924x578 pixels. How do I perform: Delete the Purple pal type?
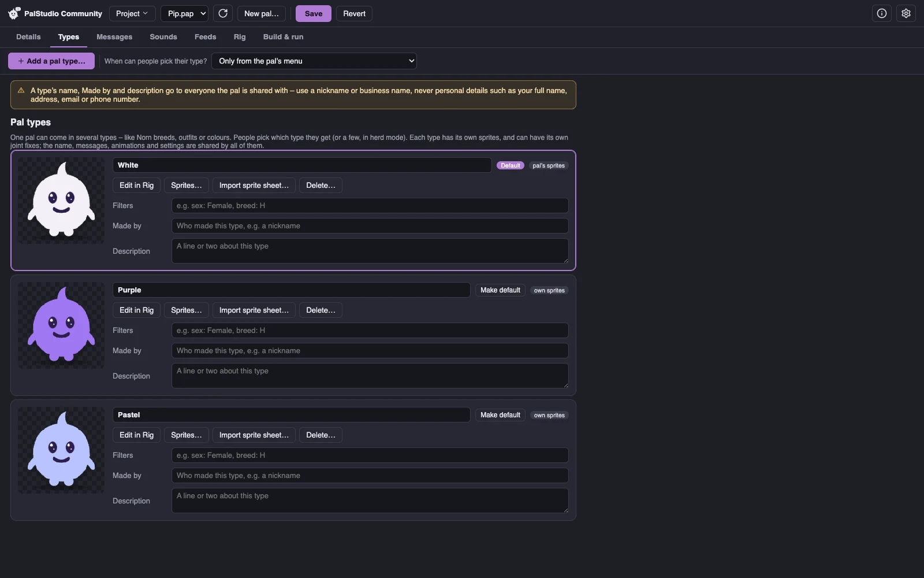pyautogui.click(x=321, y=310)
